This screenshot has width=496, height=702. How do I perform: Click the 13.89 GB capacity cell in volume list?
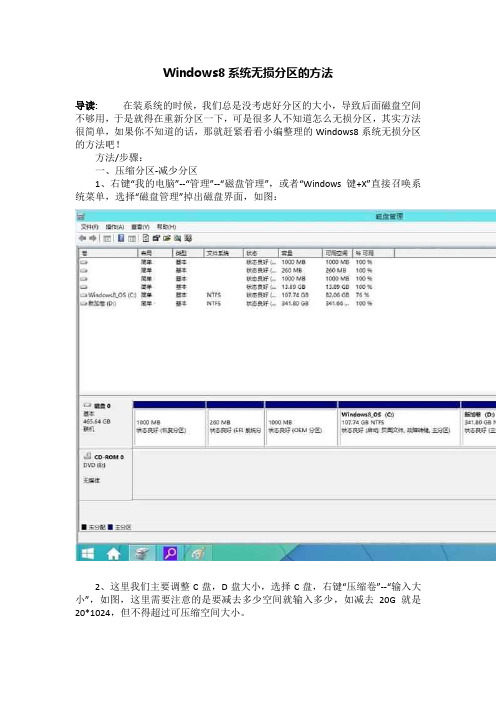294,287
